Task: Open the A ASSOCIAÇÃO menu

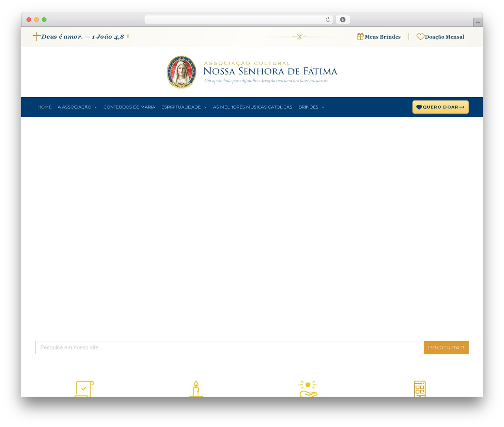Action: pos(74,107)
